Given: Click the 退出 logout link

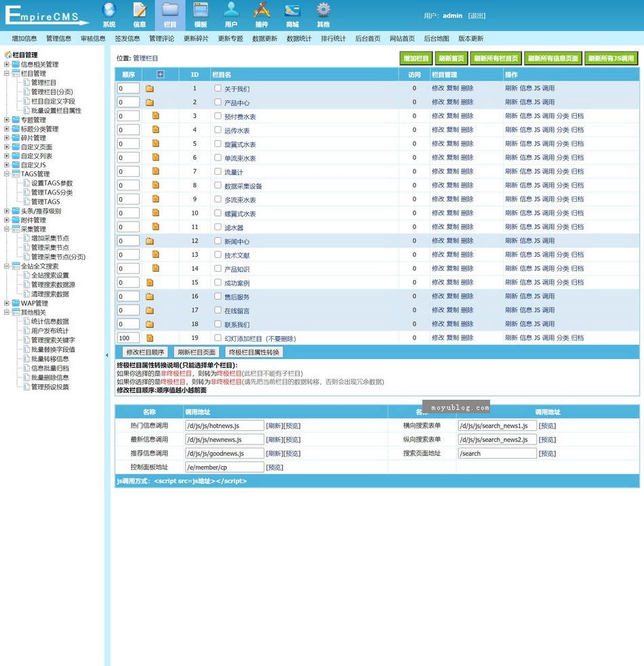Looking at the screenshot, I should (477, 16).
